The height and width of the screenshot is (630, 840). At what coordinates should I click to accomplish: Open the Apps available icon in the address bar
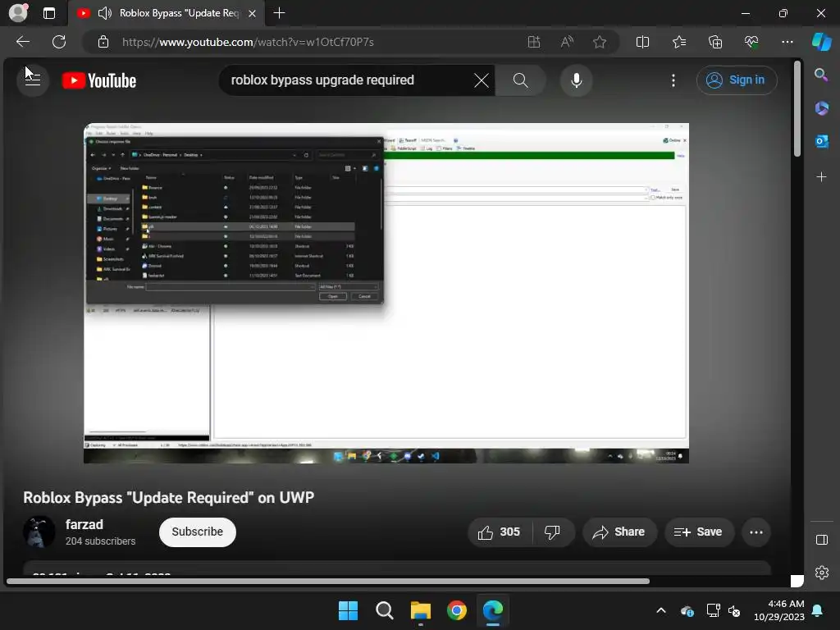tap(533, 42)
